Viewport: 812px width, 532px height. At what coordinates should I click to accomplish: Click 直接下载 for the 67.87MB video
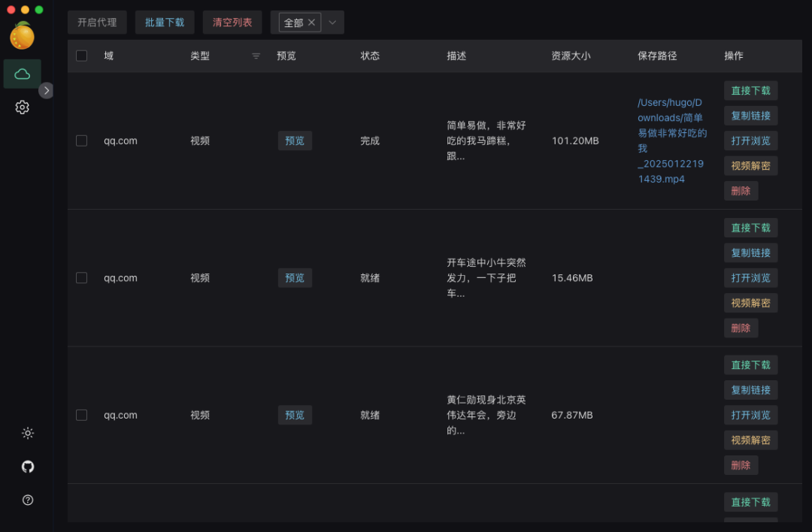pyautogui.click(x=751, y=365)
